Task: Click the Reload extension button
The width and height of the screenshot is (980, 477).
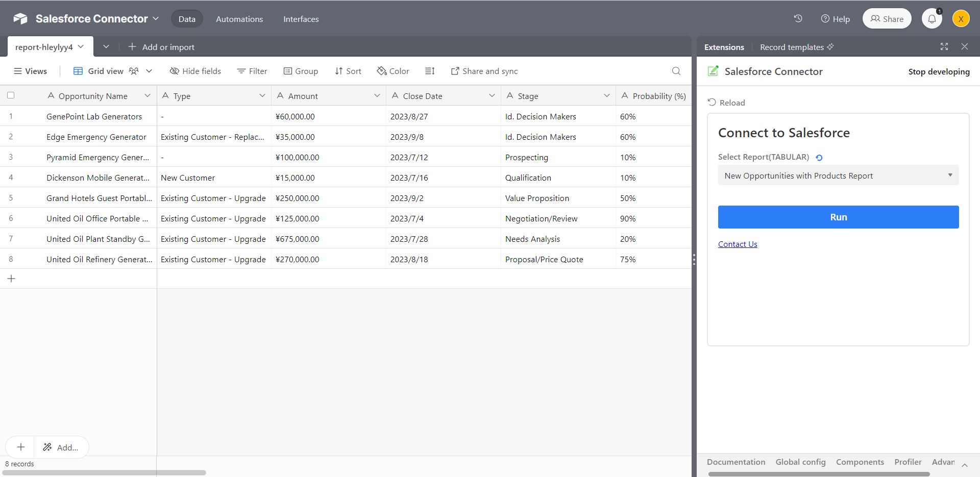Action: click(x=726, y=103)
